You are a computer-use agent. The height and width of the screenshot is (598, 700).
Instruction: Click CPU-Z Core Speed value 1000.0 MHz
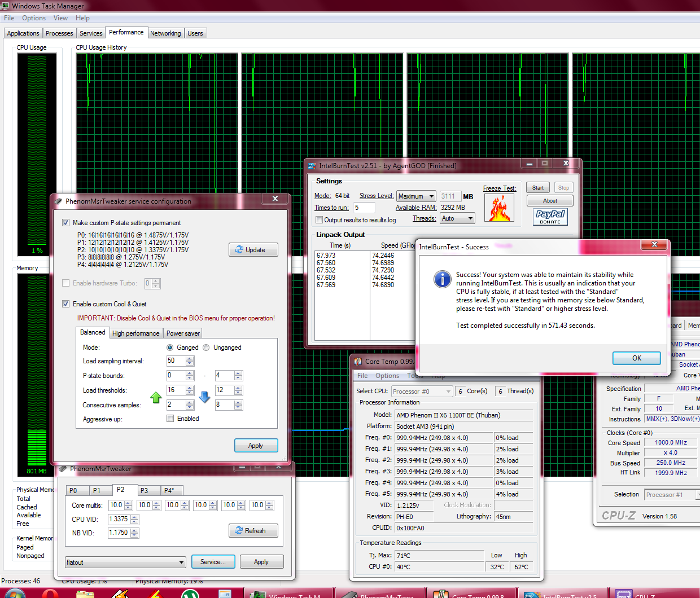tap(671, 443)
